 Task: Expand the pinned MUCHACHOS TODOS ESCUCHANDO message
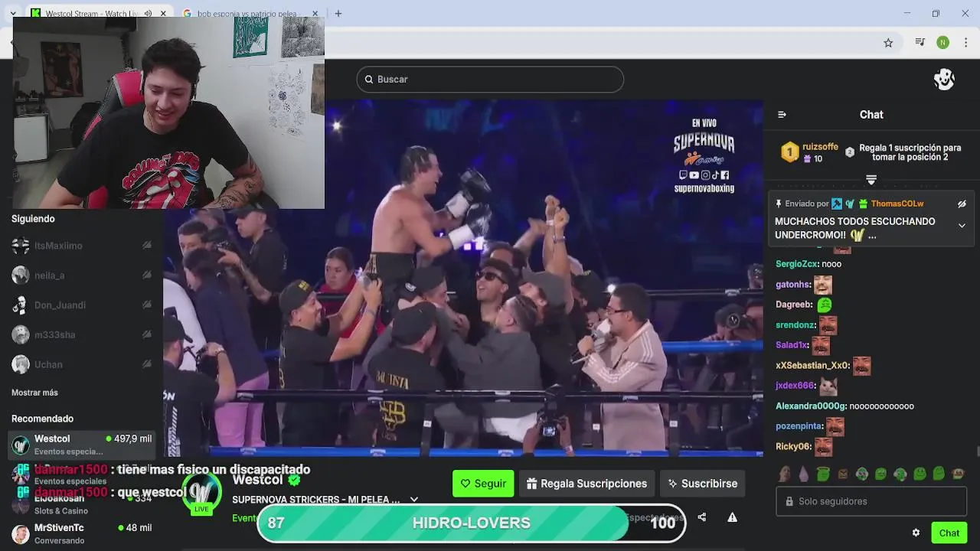(x=962, y=225)
